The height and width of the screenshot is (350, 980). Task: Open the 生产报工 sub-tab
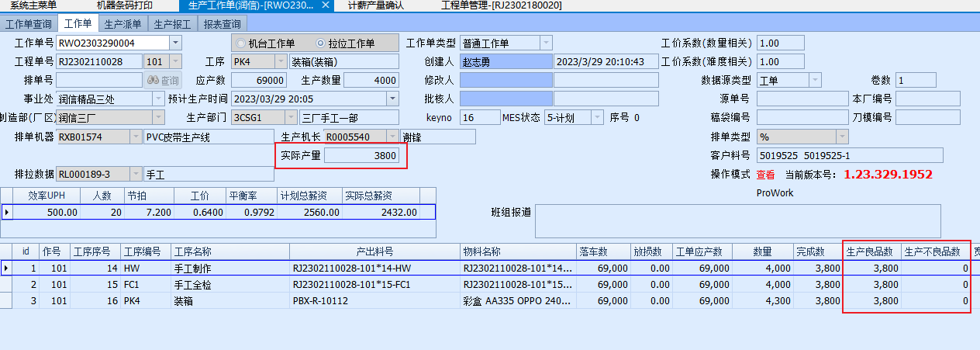[172, 23]
